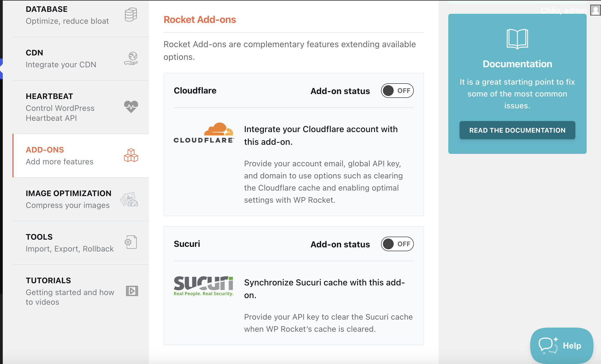Go to the Heartbeat tab
Screen dimensions: 601x364
point(81,107)
